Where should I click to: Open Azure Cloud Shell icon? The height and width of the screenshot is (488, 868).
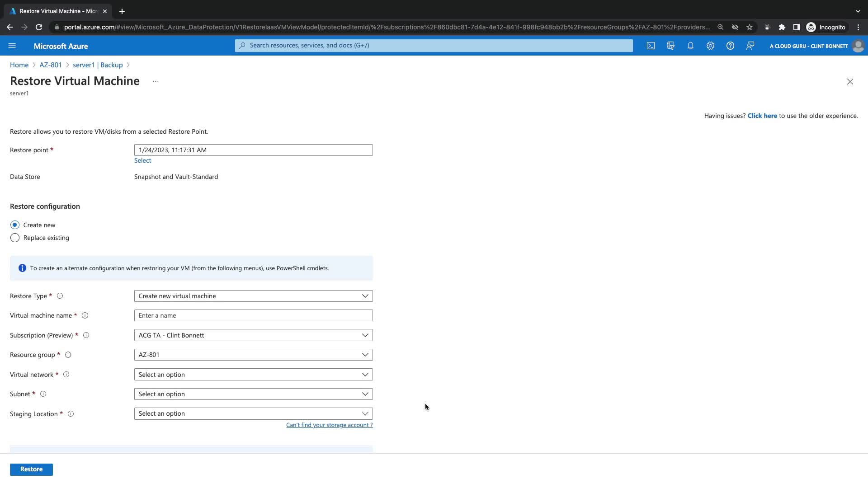651,46
